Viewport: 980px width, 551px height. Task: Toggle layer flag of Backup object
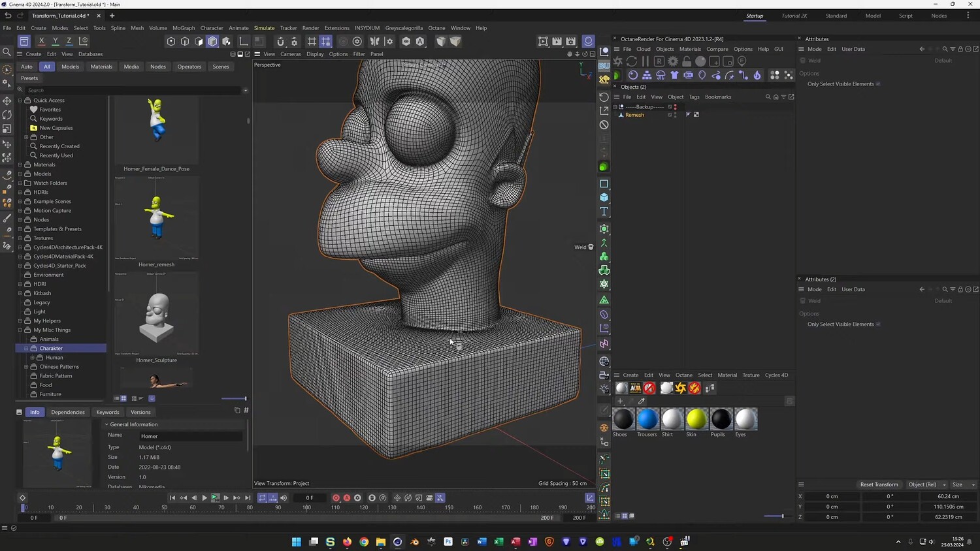click(670, 106)
